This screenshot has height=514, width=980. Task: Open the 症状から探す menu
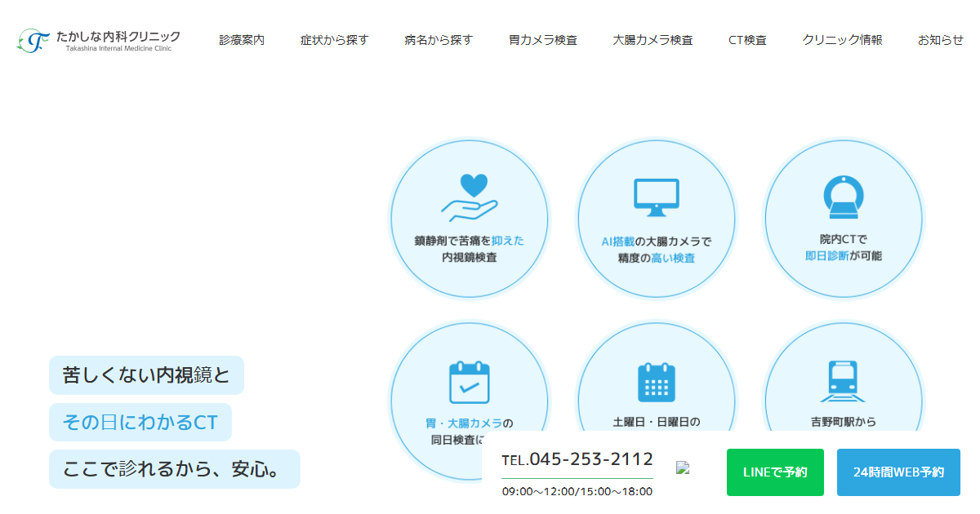(x=334, y=40)
